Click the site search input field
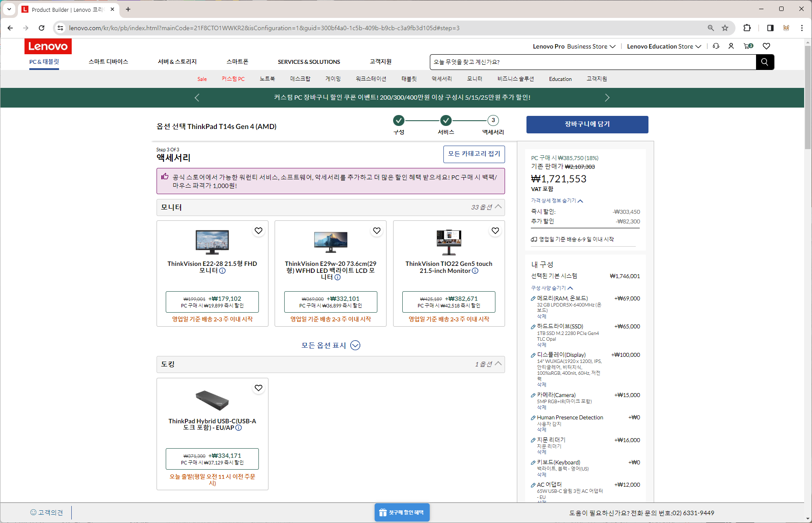812x523 pixels. coord(593,62)
